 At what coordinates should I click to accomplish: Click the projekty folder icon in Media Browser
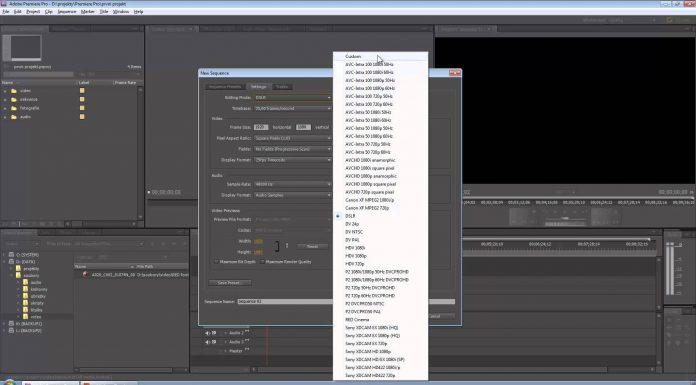coord(18,269)
